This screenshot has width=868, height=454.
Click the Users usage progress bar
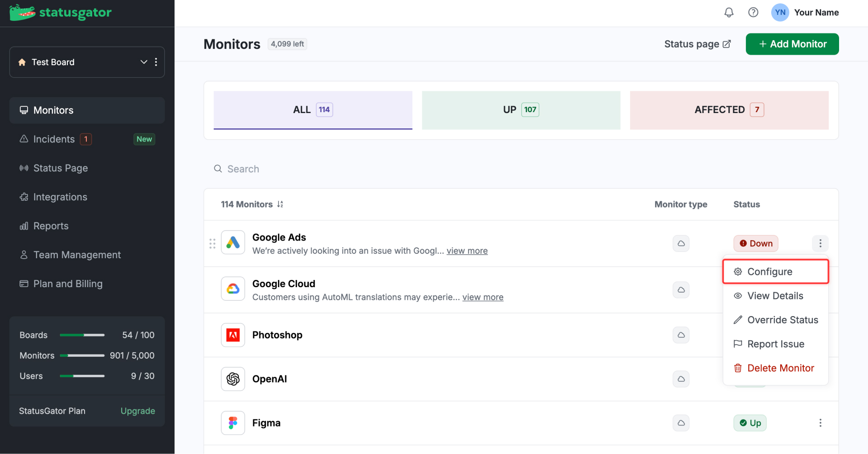[x=82, y=376]
